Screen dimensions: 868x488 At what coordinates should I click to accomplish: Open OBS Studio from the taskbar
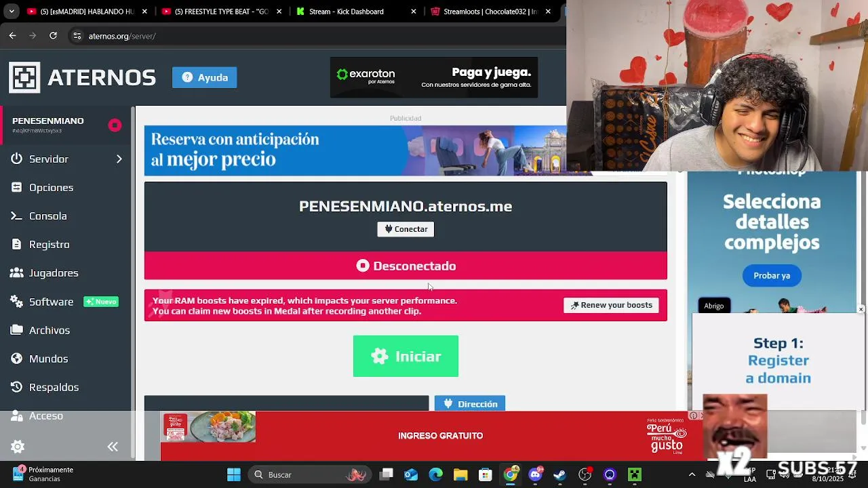(585, 474)
